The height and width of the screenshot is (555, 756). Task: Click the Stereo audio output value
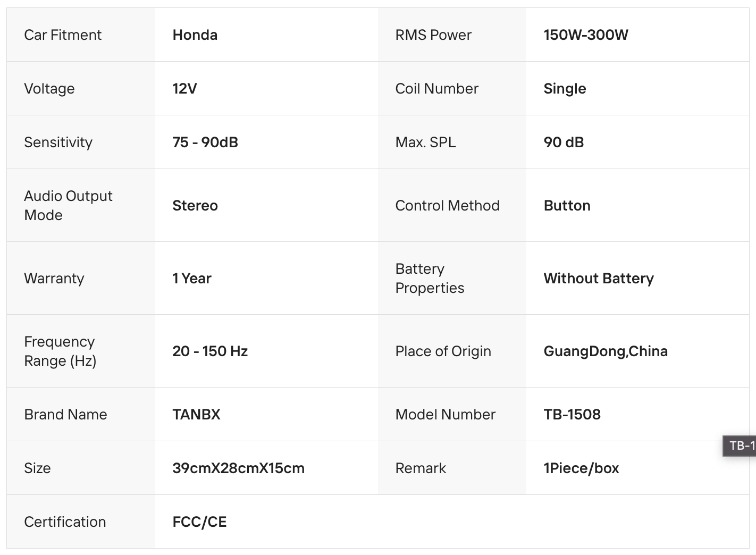[x=195, y=206]
